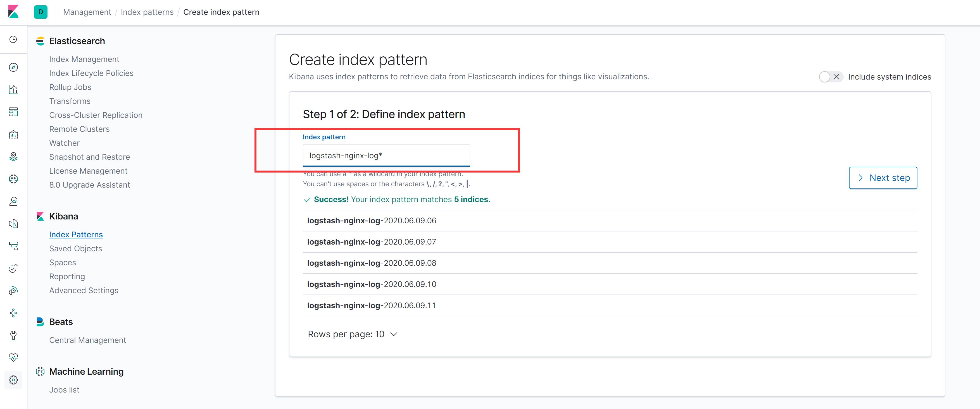The height and width of the screenshot is (409, 980).
Task: Expand the Rows per page dropdown
Action: (353, 334)
